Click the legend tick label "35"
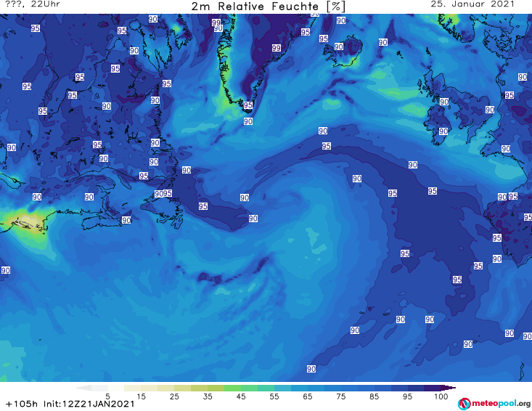 pyautogui.click(x=208, y=396)
